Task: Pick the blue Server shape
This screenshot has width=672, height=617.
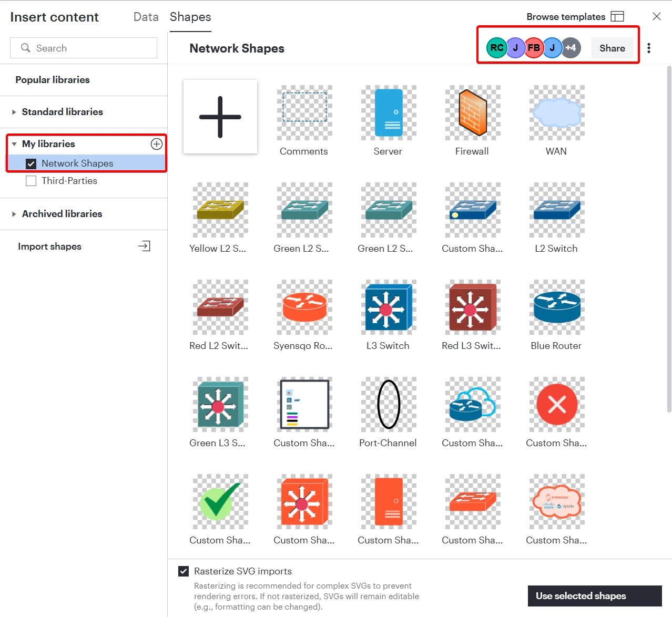Action: [x=389, y=112]
